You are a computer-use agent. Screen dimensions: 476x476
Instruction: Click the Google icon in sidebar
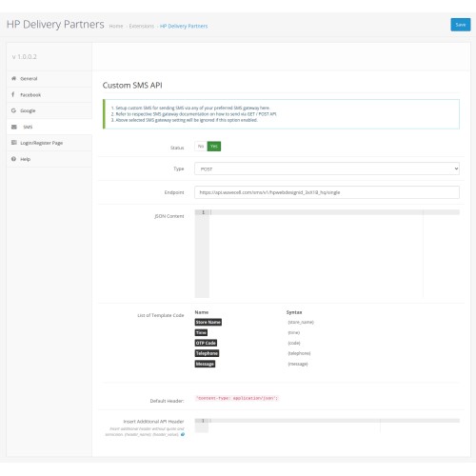click(x=13, y=110)
